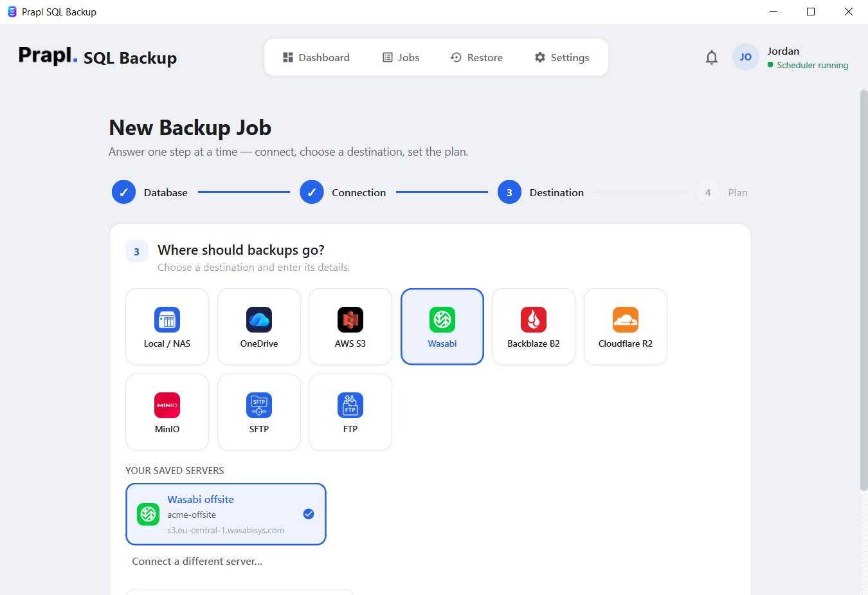Screen dimensions: 868x595
Task: Minimize the Prapl SQL Backup window
Action: coord(773,12)
